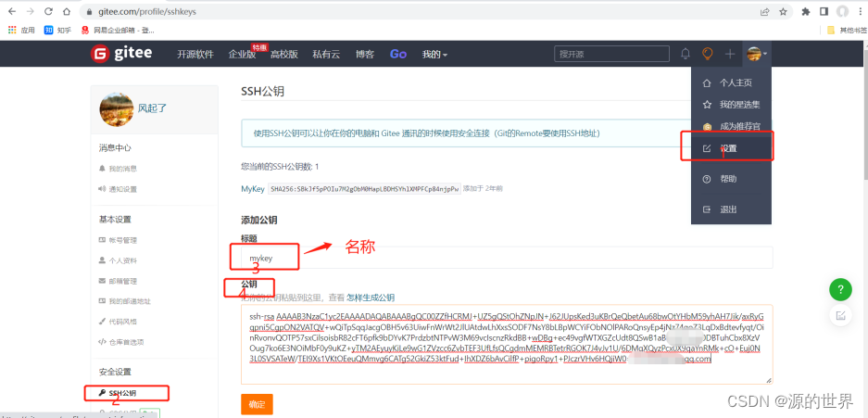Select 帮助 from the user menu
Screen dimensions: 868x418
pyautogui.click(x=731, y=179)
